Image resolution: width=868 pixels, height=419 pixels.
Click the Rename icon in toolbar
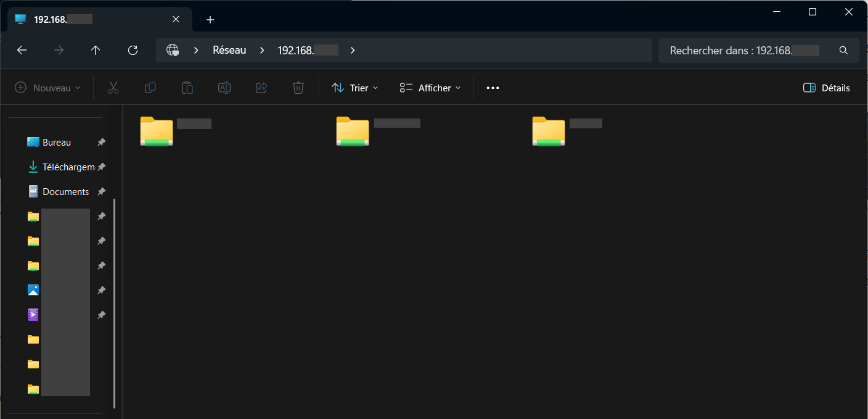point(224,88)
